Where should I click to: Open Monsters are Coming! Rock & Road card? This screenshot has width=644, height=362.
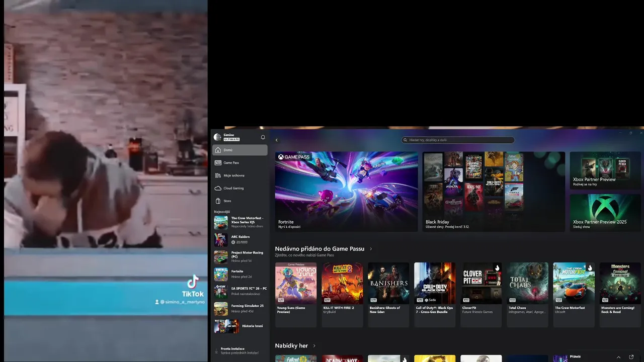[x=620, y=295]
